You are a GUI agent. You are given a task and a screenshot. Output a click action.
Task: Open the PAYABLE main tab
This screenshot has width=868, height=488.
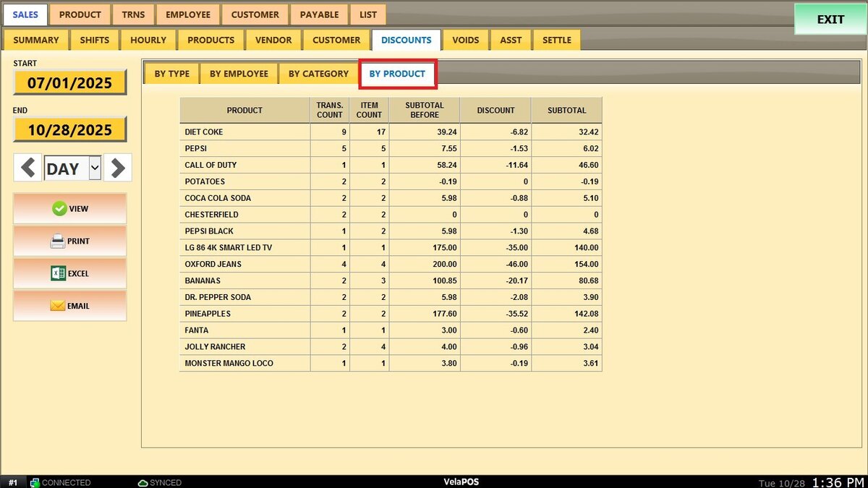(319, 14)
